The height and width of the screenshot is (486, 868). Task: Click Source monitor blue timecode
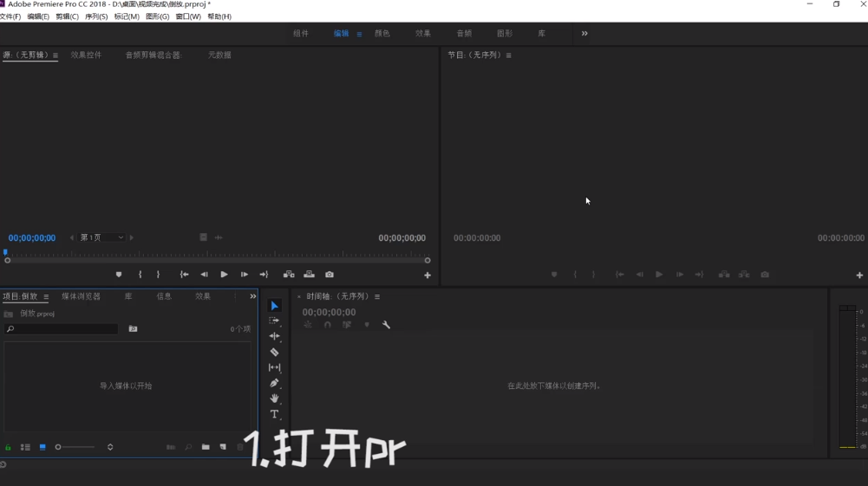(x=32, y=238)
